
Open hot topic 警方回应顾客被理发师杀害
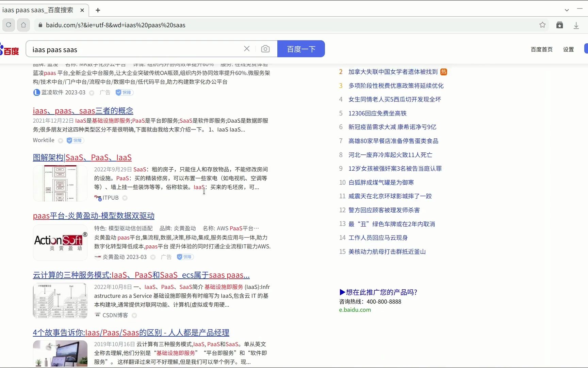pos(384,210)
